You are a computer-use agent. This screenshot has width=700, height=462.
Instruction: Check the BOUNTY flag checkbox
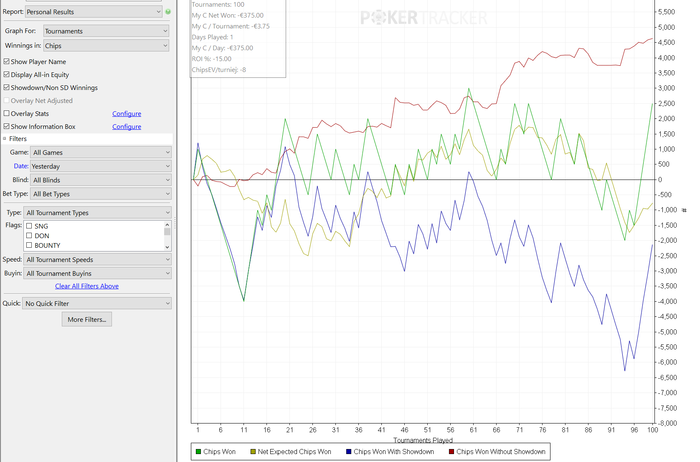tap(29, 245)
